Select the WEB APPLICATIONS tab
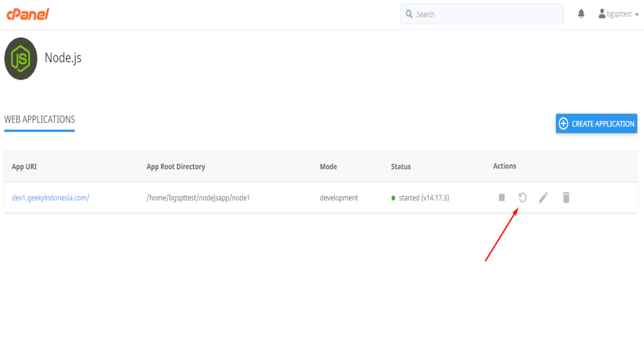The image size is (644, 338). 40,120
